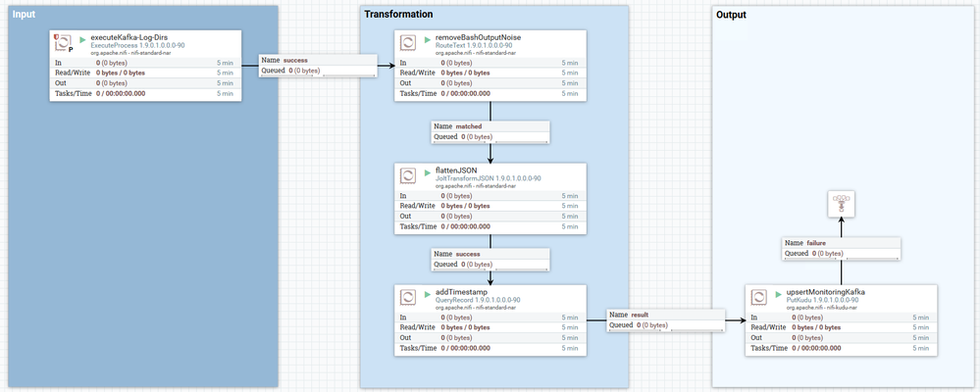Click 'JoltTransformJSON 1.9.0.1.0.0.0-90' type text
The height and width of the screenshot is (392, 980).
point(489,178)
